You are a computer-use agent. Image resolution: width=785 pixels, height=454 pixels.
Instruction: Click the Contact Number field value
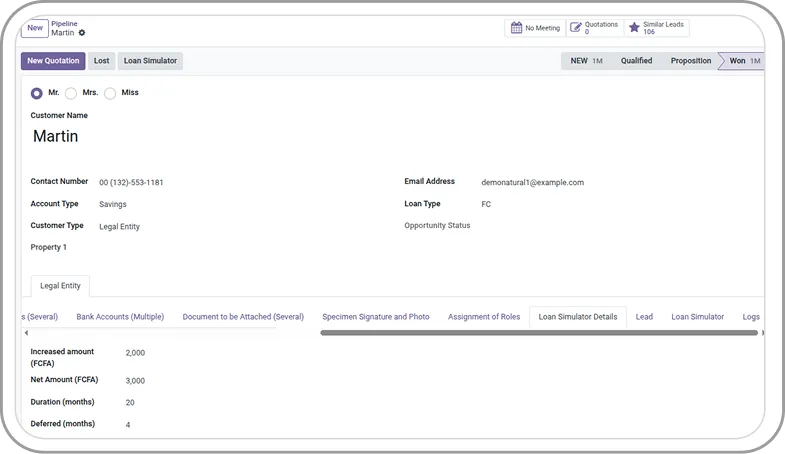click(131, 183)
